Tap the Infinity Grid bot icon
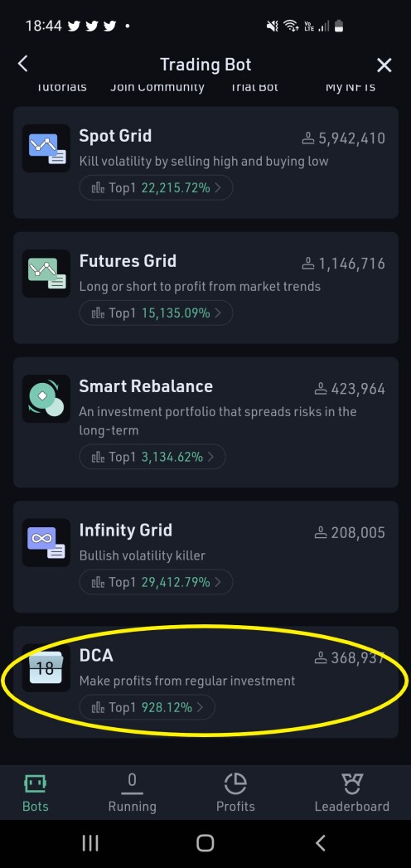 click(46, 542)
